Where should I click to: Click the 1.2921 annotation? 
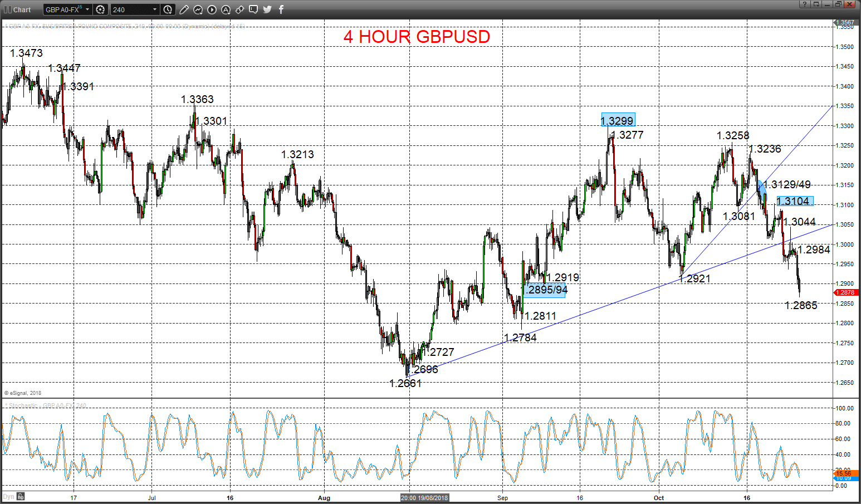point(694,278)
